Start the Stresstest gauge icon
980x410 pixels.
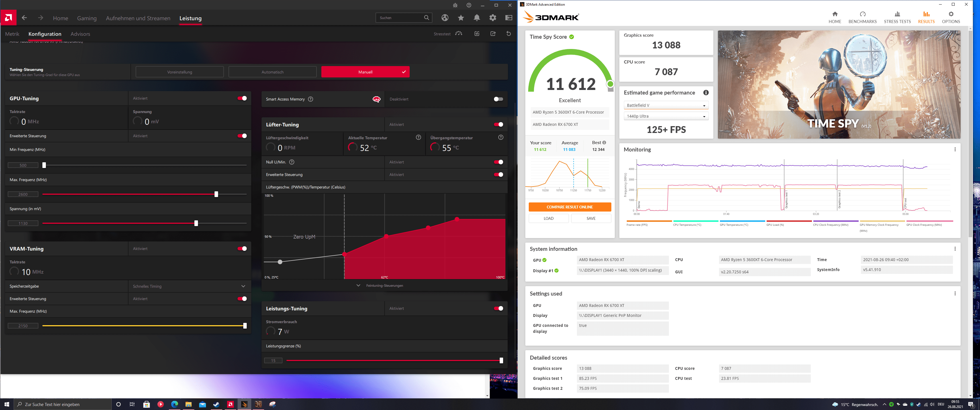coord(459,34)
